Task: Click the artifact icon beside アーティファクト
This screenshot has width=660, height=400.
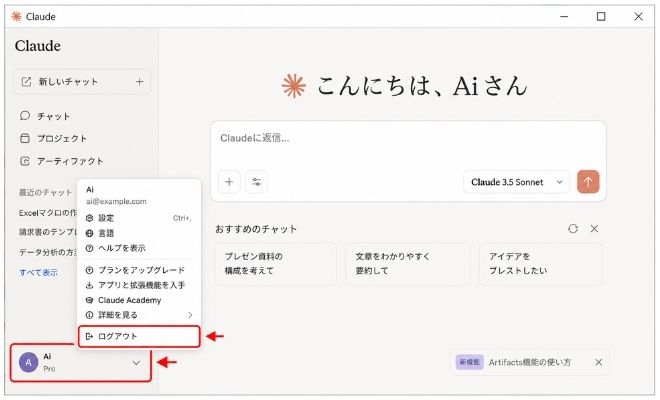Action: [x=25, y=161]
